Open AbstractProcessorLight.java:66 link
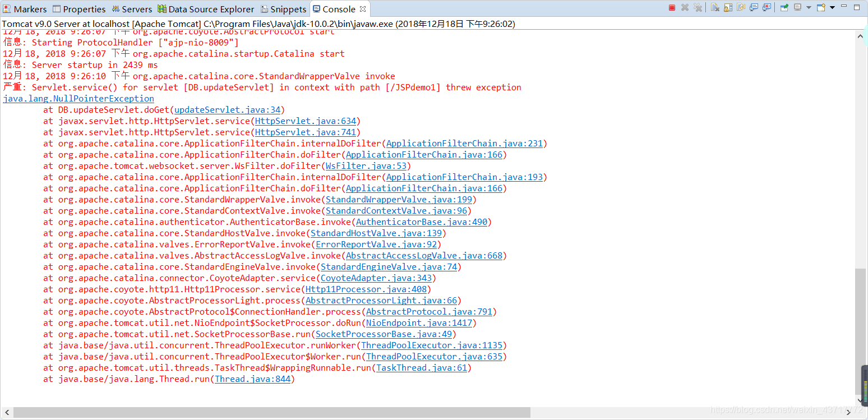868x420 pixels. 381,301
